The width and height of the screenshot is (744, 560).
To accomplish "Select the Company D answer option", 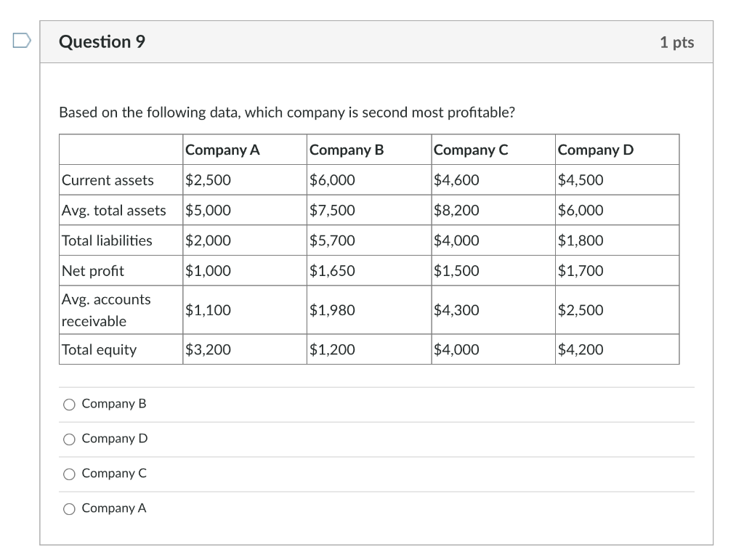I will point(69,439).
